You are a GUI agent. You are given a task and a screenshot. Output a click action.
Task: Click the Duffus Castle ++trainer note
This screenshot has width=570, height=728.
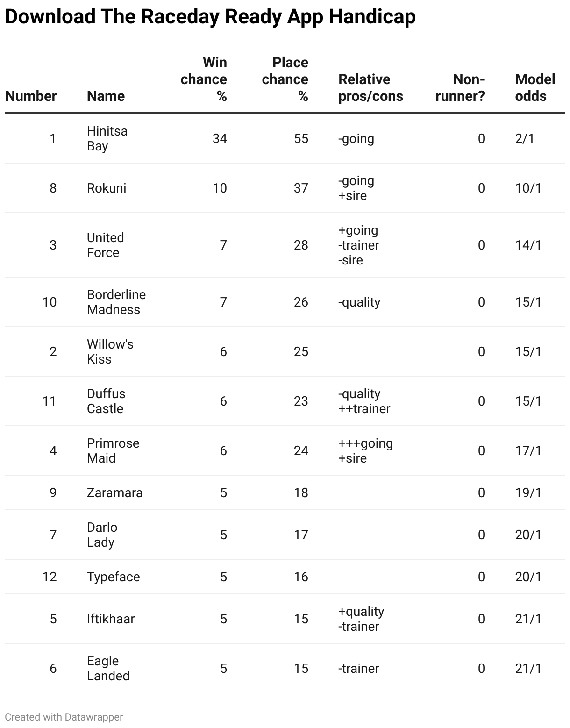click(x=364, y=408)
